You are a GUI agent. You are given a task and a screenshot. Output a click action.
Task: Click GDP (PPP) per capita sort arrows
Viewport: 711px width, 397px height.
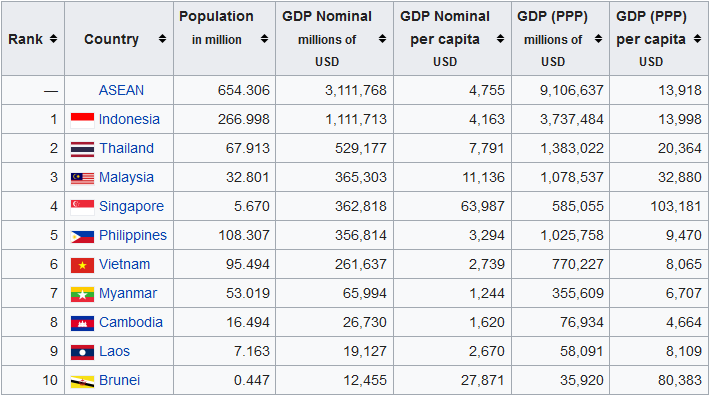tap(697, 39)
